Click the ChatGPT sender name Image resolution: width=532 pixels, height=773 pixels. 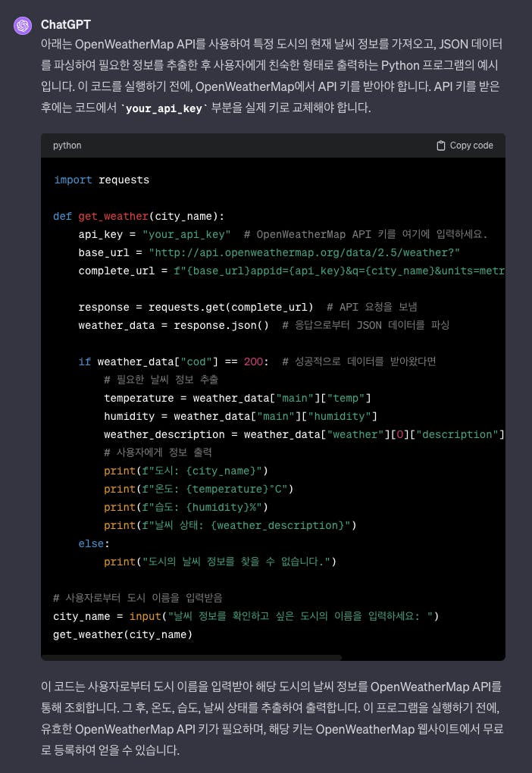(66, 24)
